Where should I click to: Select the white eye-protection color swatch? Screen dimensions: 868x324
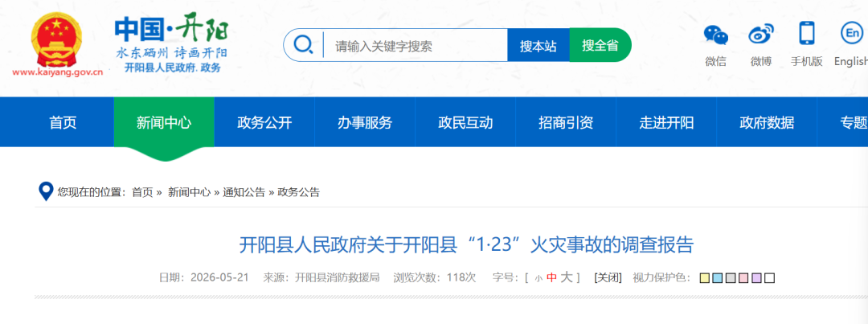tap(769, 278)
